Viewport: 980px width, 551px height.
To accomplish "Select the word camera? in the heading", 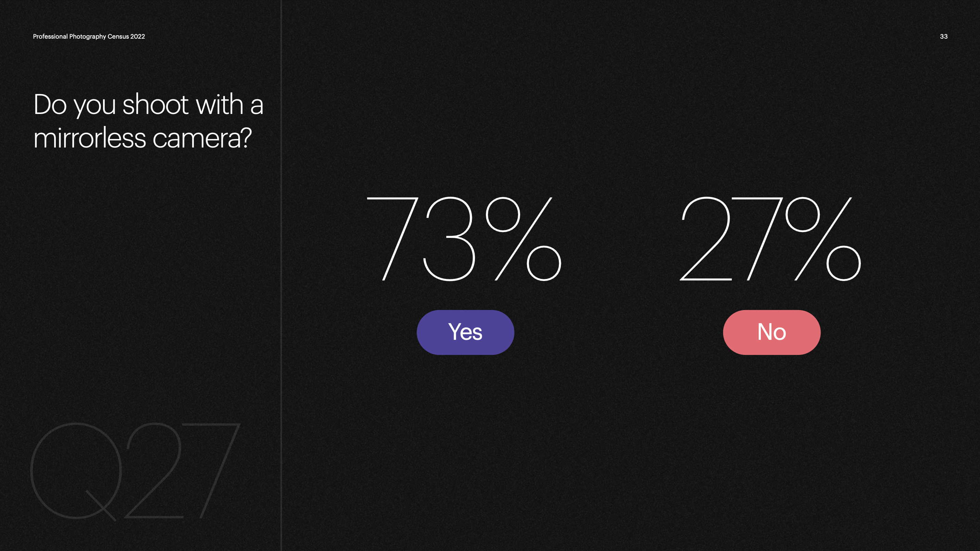I will (x=202, y=138).
